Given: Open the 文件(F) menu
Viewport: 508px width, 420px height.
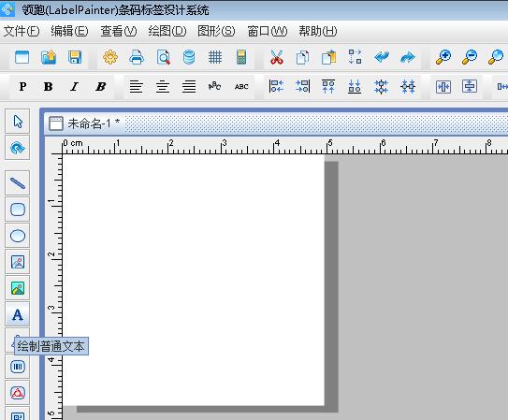Looking at the screenshot, I should (22, 32).
